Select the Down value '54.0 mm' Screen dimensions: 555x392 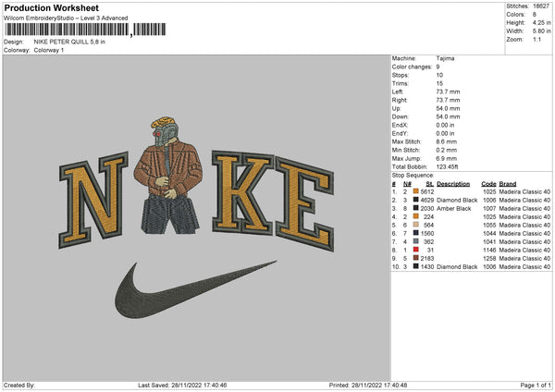pyautogui.click(x=448, y=116)
